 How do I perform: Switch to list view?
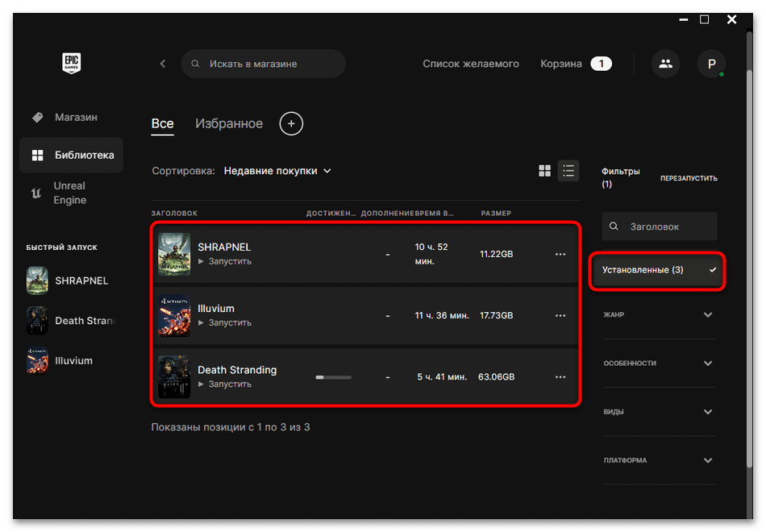tap(568, 171)
